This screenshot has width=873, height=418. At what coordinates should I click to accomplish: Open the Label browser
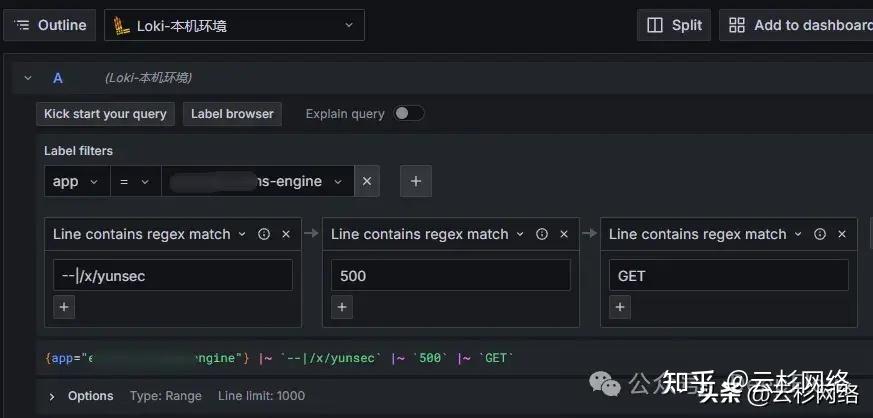point(232,114)
